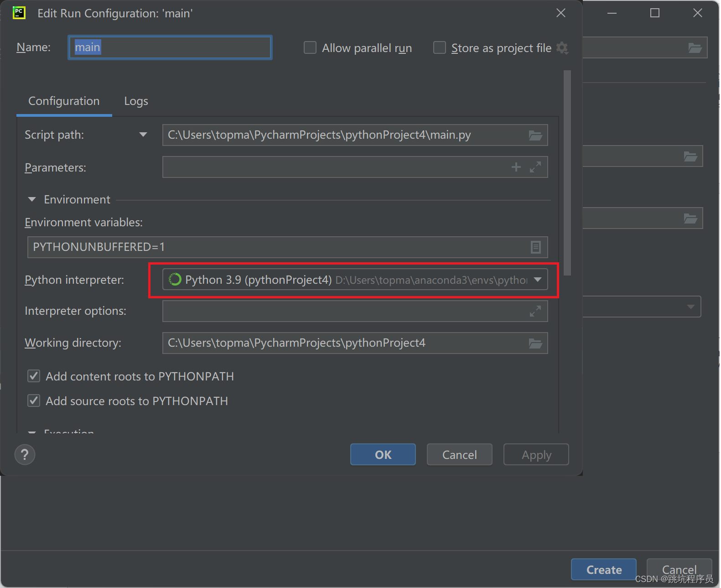This screenshot has width=721, height=588.
Task: Enable Allow parallel run checkbox
Action: pyautogui.click(x=310, y=47)
